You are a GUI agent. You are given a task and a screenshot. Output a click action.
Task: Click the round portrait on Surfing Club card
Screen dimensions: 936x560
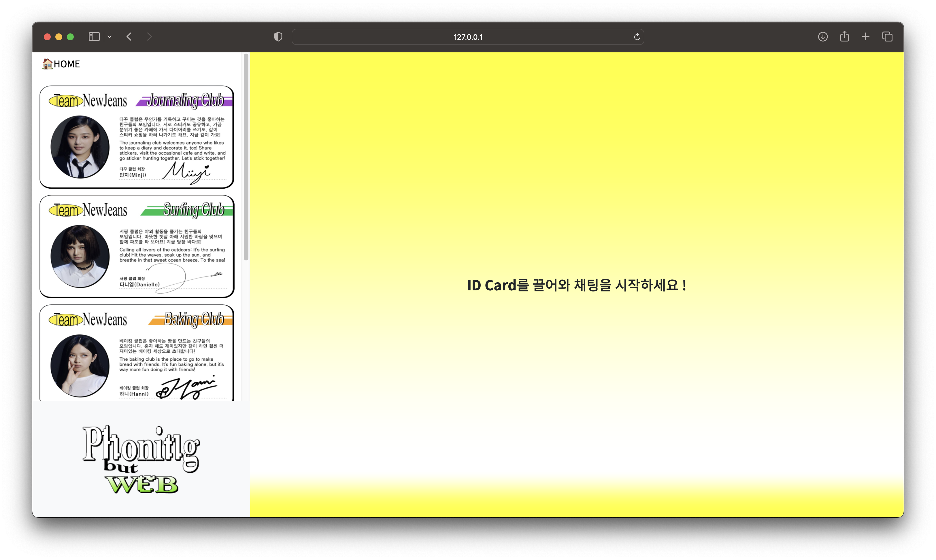80,256
